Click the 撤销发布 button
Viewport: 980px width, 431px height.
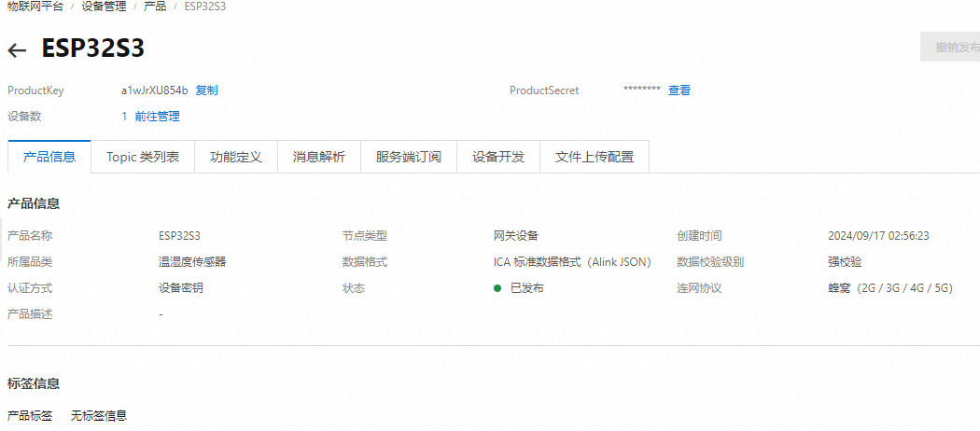click(x=950, y=47)
